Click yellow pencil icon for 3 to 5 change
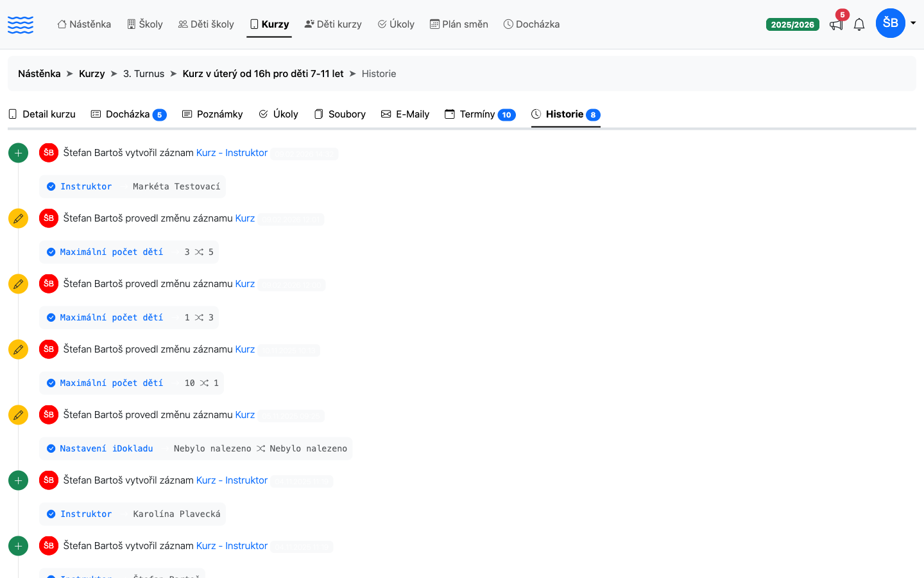The height and width of the screenshot is (578, 924). click(18, 218)
